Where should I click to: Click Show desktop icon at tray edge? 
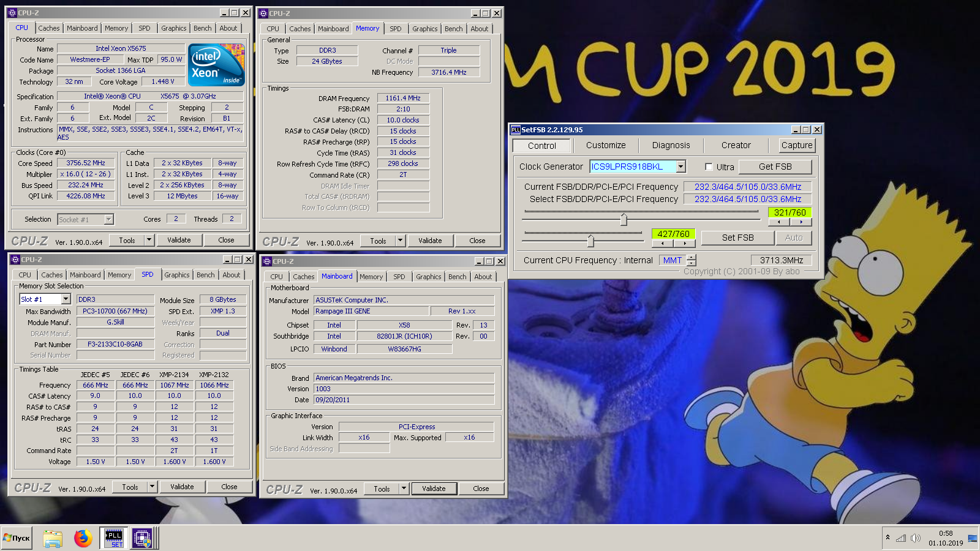pos(972,538)
